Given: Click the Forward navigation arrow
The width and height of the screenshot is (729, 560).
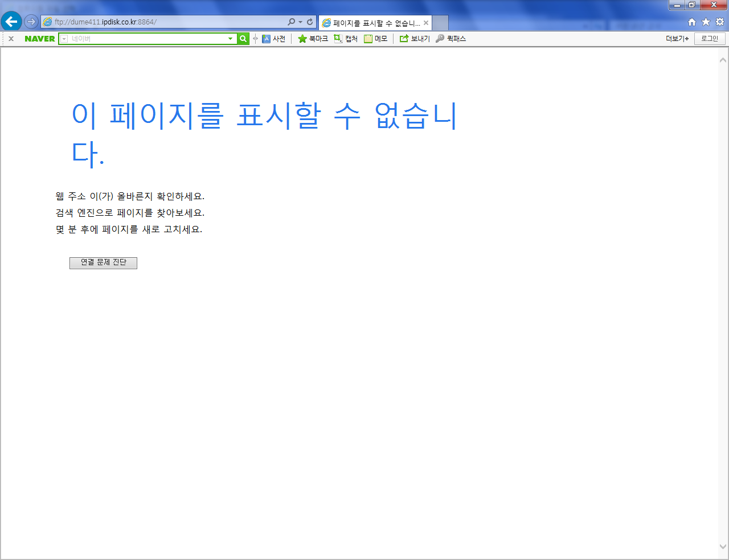Looking at the screenshot, I should (x=31, y=22).
